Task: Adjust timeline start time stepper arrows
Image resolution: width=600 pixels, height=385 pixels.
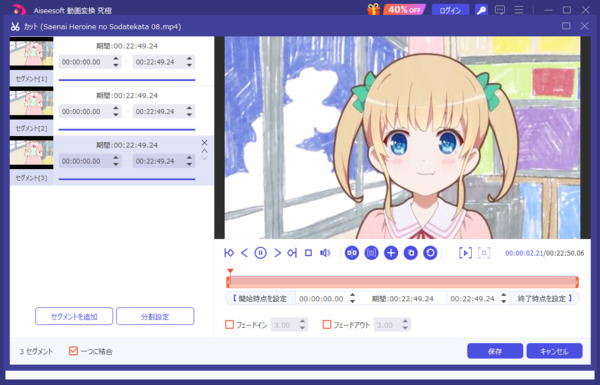Action: pyautogui.click(x=352, y=299)
